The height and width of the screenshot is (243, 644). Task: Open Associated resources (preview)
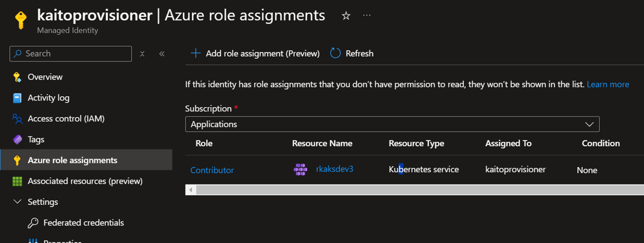85,181
